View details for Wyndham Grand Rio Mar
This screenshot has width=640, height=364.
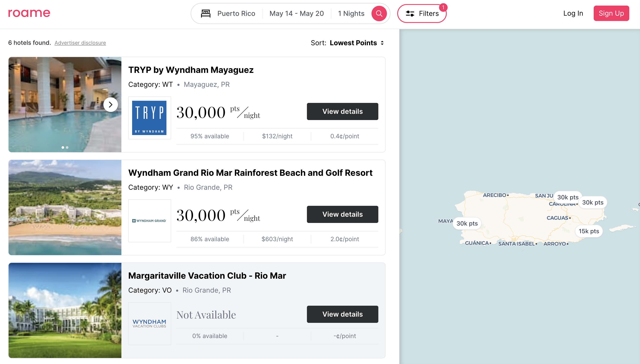[x=342, y=214]
